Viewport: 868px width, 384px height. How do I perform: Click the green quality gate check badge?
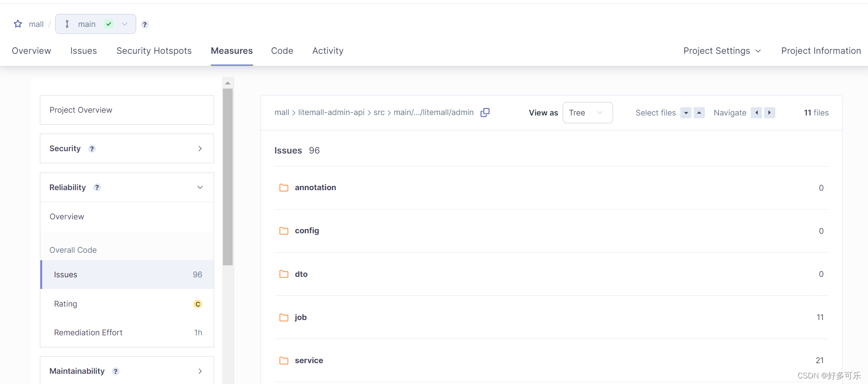(x=109, y=24)
